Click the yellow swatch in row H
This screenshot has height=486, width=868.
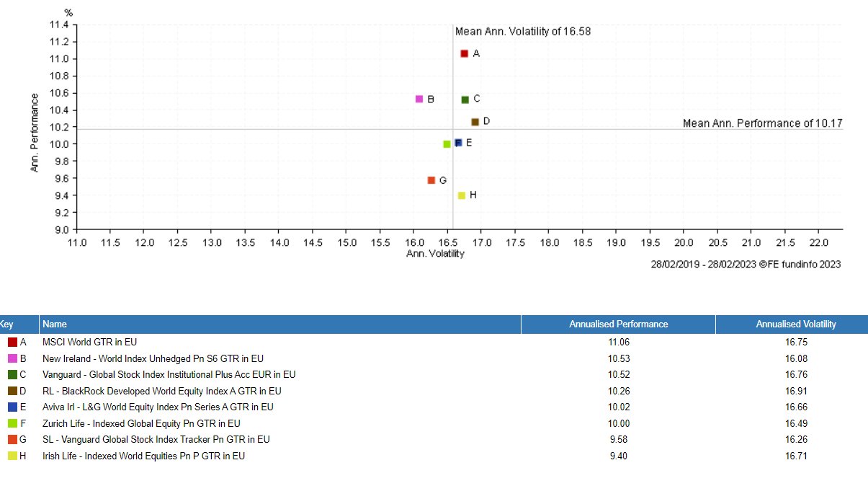click(12, 456)
